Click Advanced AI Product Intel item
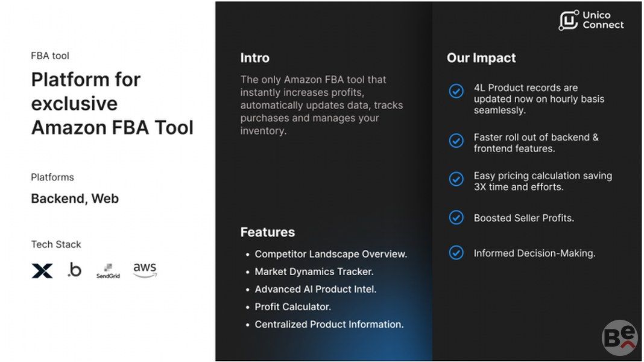The image size is (644, 362). click(315, 289)
